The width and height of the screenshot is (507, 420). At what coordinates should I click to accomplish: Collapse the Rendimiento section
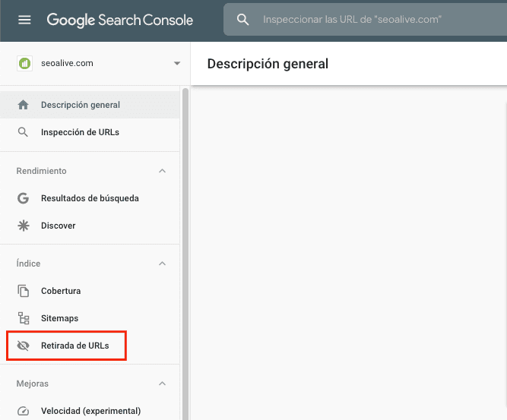click(x=163, y=171)
